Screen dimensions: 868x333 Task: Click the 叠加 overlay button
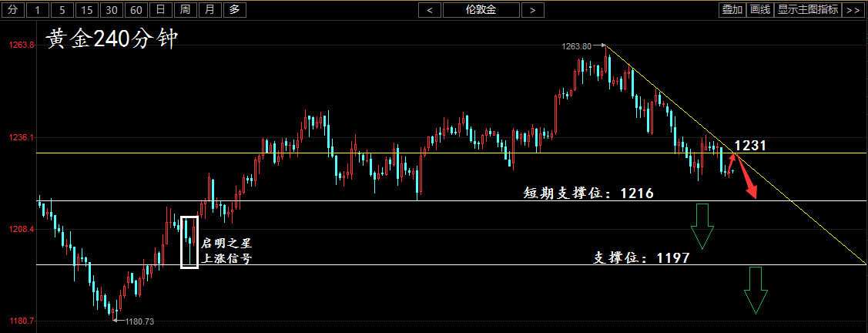pyautogui.click(x=732, y=10)
